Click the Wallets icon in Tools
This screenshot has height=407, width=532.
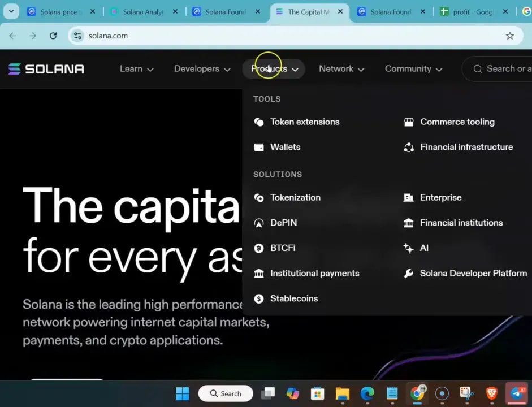[x=259, y=147]
